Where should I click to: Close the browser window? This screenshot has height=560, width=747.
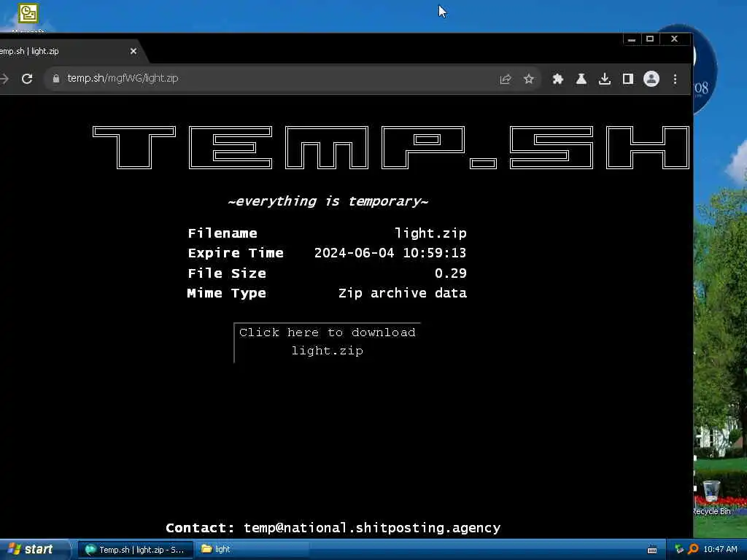click(x=674, y=39)
